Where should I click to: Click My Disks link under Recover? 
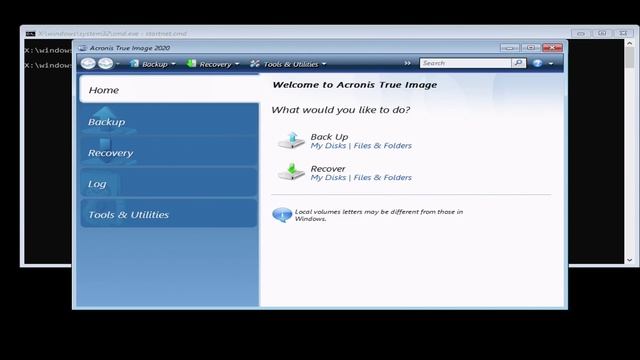328,178
